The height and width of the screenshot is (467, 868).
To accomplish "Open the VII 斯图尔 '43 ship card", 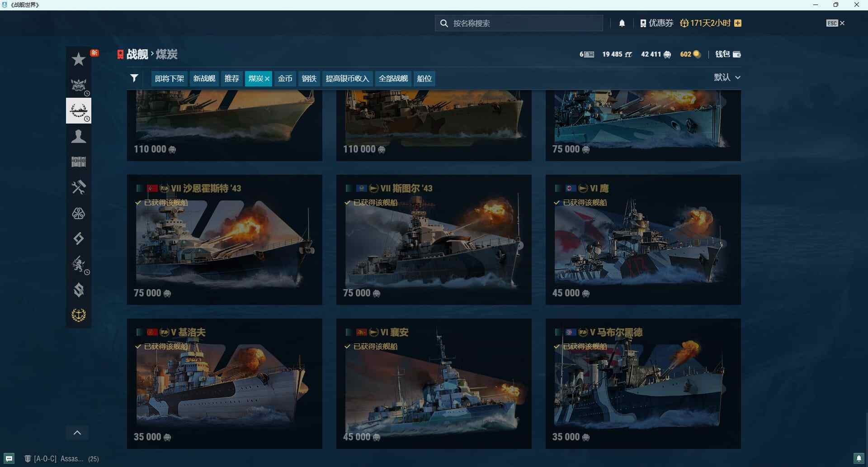I will pos(434,240).
